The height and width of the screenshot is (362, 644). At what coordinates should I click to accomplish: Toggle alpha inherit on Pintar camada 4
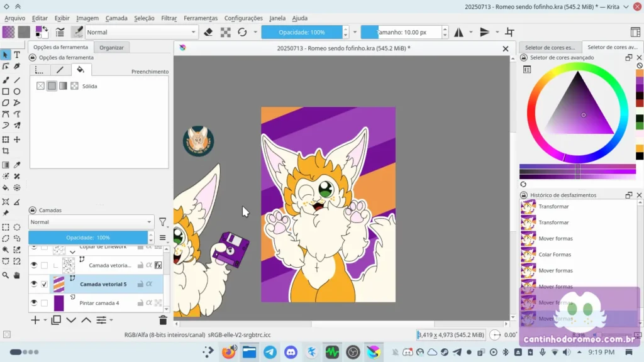pos(149,303)
